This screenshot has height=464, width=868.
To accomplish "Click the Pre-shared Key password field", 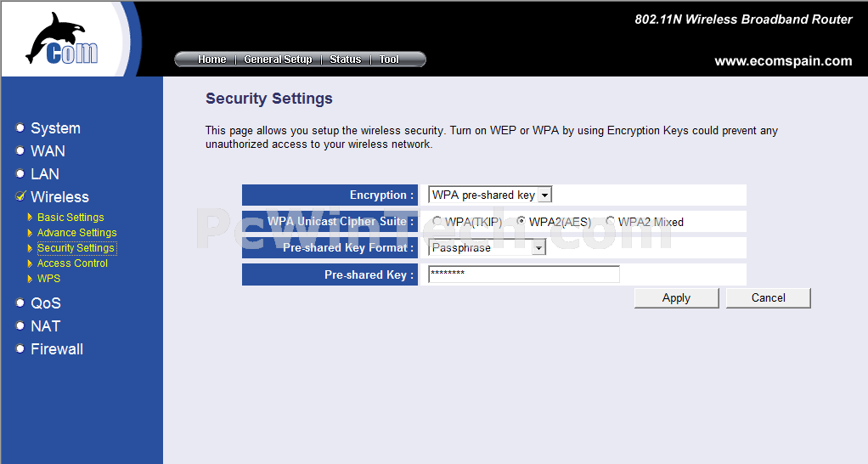I will [524, 274].
